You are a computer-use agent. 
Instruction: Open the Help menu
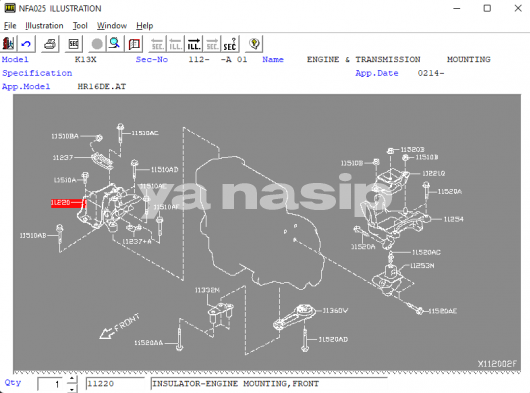(x=145, y=26)
